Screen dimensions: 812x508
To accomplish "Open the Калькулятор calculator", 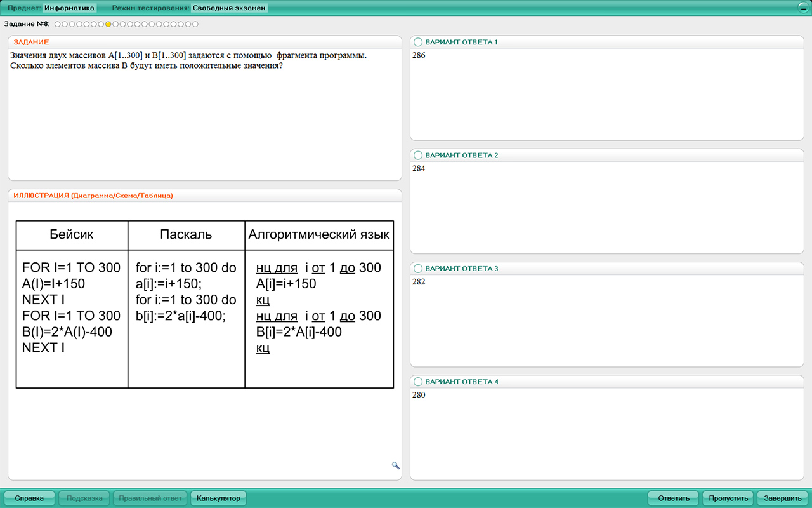I will pyautogui.click(x=218, y=498).
